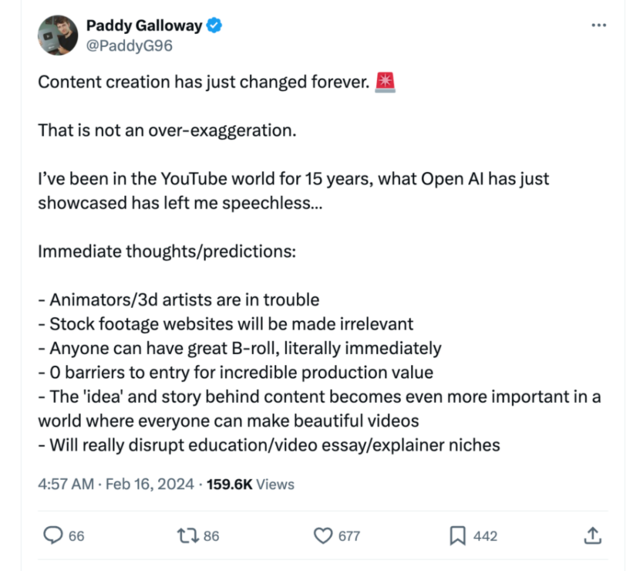Open the three-dot more options menu
This screenshot has width=640, height=571.
(x=599, y=25)
